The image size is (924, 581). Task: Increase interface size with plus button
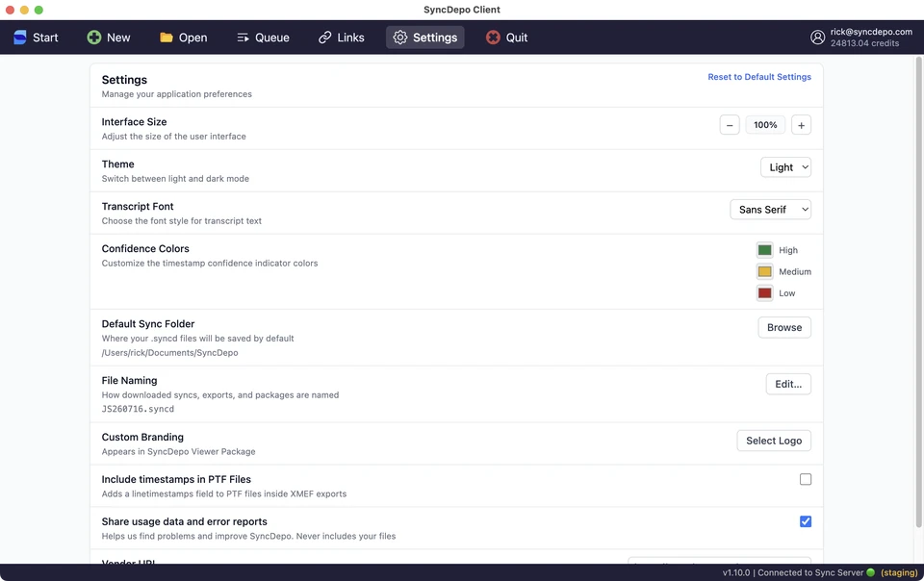(801, 125)
